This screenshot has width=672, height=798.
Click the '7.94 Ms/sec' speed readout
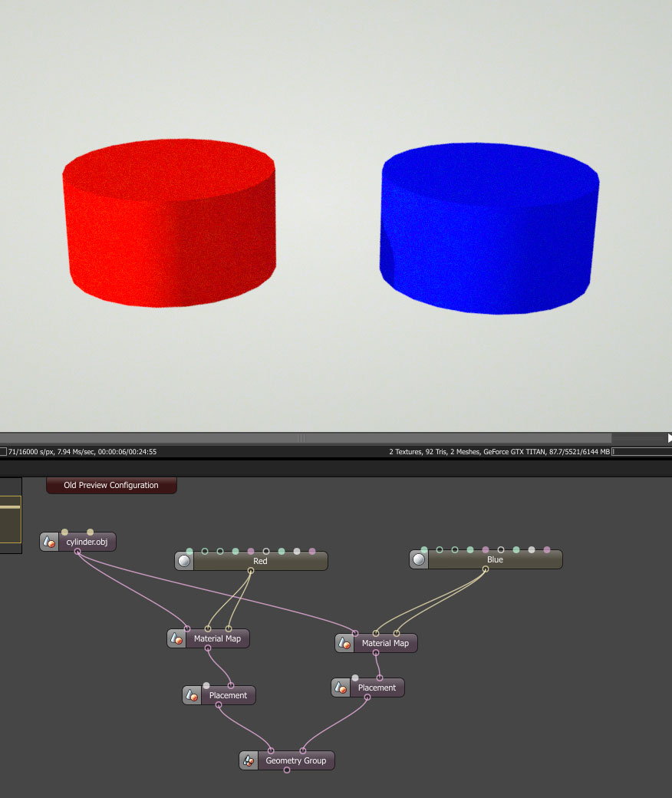(x=76, y=451)
